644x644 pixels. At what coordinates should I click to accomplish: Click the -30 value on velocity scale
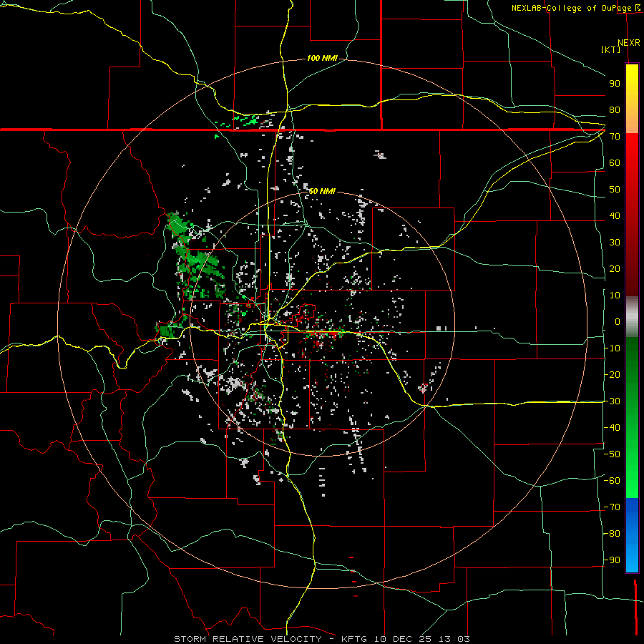coord(612,401)
